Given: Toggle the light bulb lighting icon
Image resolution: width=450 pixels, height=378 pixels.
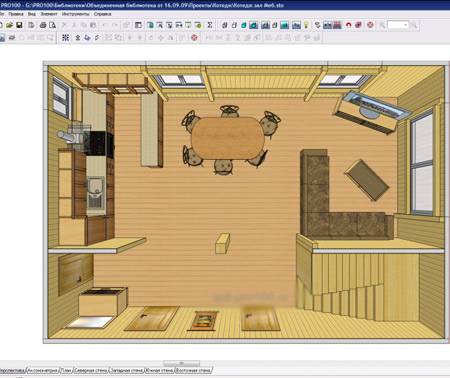Looking at the screenshot, I should pyautogui.click(x=306, y=25).
